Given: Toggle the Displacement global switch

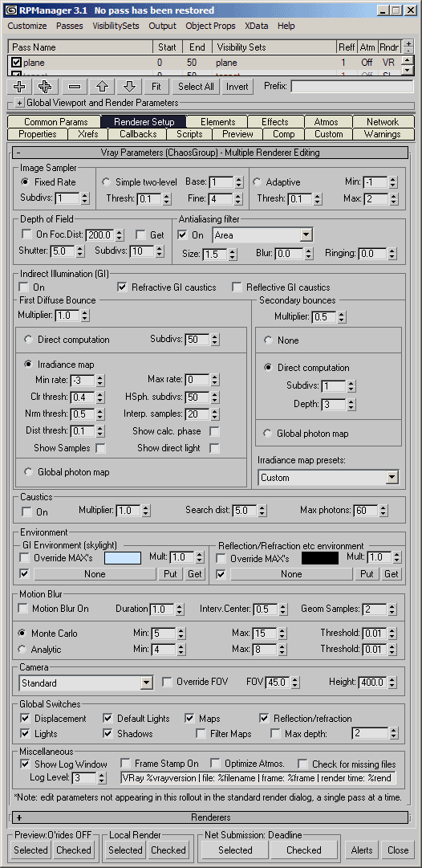Looking at the screenshot, I should click(x=25, y=719).
